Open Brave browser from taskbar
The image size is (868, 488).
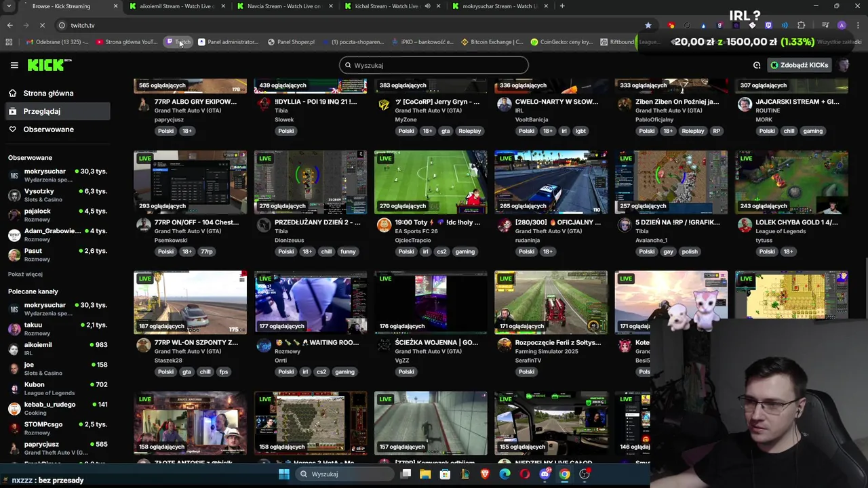[x=485, y=474]
